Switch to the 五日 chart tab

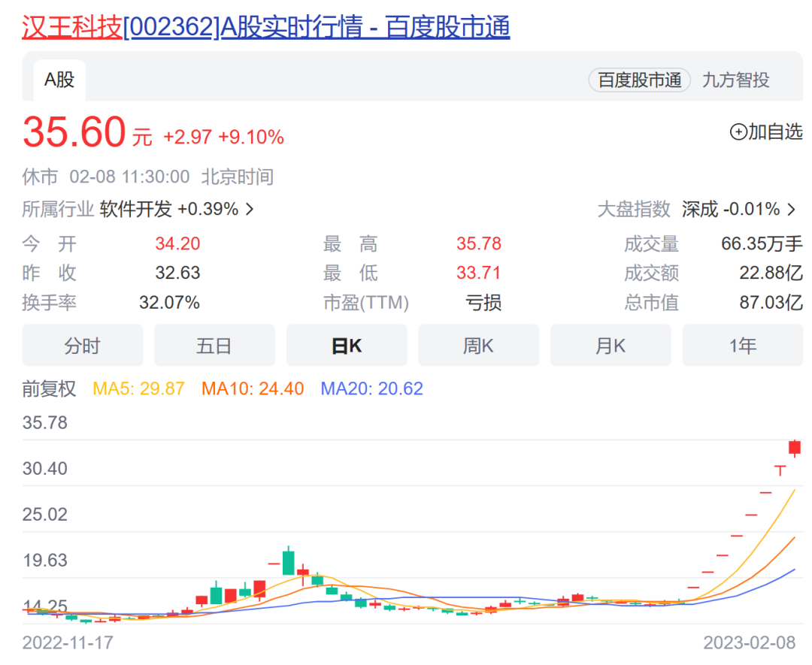pyautogui.click(x=214, y=345)
